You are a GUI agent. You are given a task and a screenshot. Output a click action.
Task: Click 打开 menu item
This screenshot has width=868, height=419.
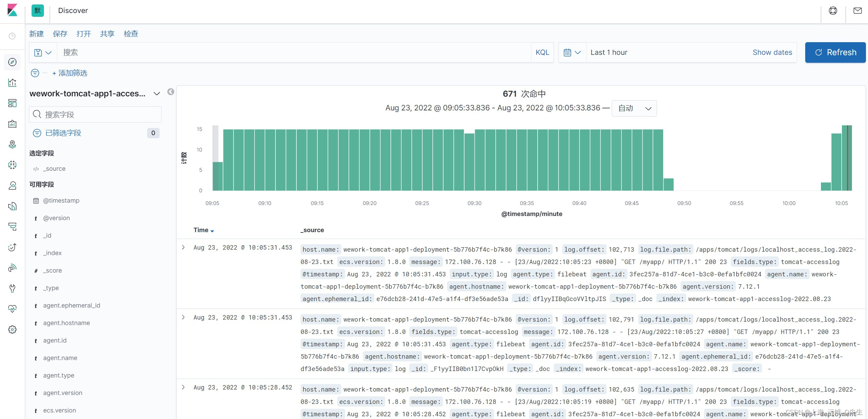[84, 34]
